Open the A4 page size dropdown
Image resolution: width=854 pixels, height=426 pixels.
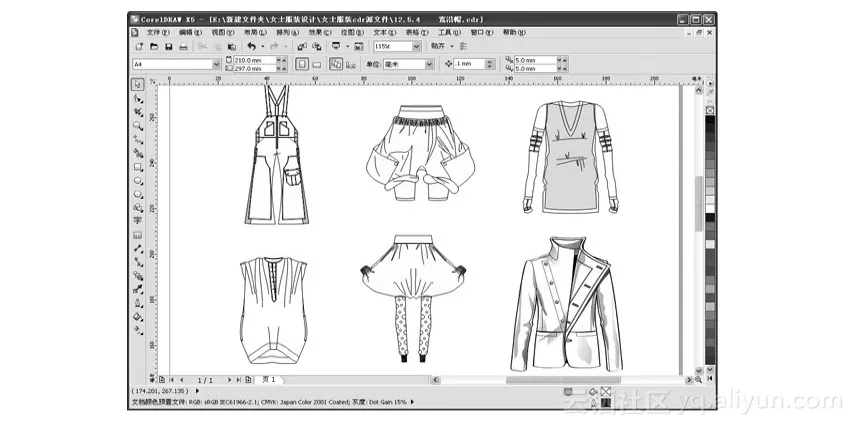[x=216, y=64]
